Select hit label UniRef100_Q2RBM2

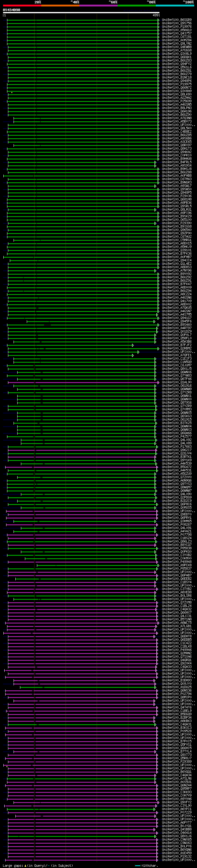[x=177, y=349]
